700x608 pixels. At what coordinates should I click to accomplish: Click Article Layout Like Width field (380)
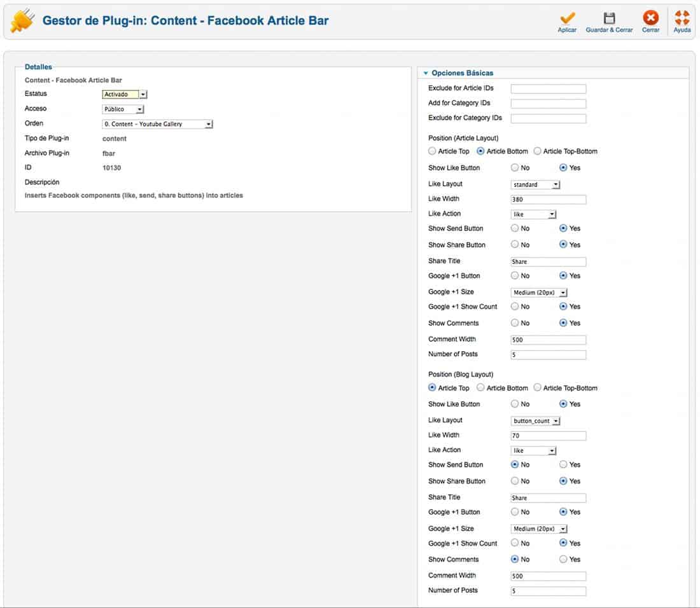pos(548,200)
